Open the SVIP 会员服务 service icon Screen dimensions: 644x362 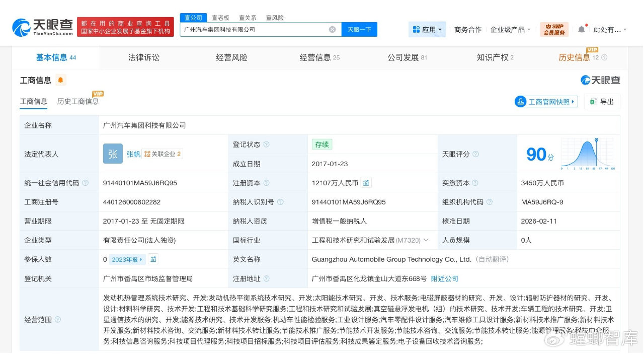point(555,29)
